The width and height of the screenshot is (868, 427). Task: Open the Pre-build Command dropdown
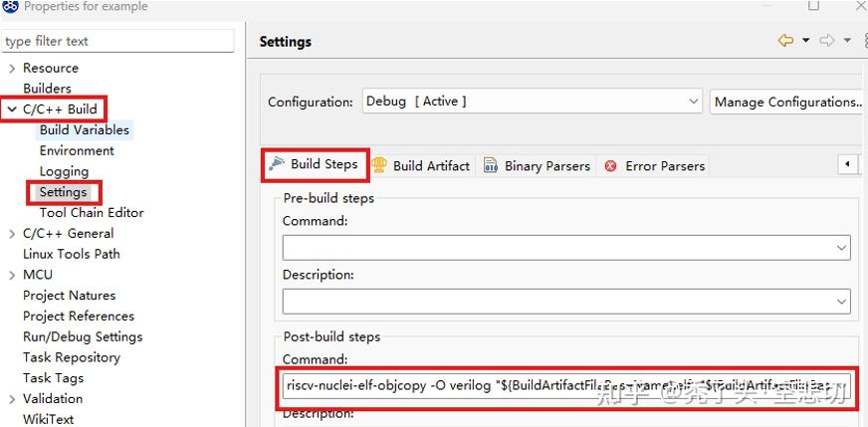841,248
